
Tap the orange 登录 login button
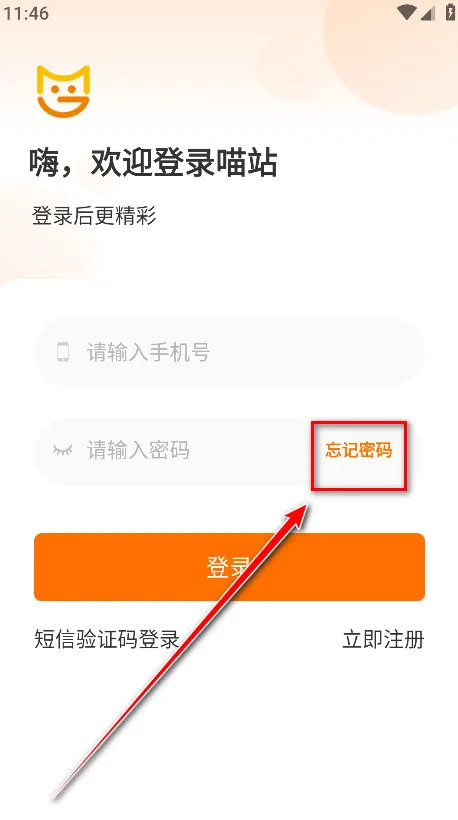229,567
